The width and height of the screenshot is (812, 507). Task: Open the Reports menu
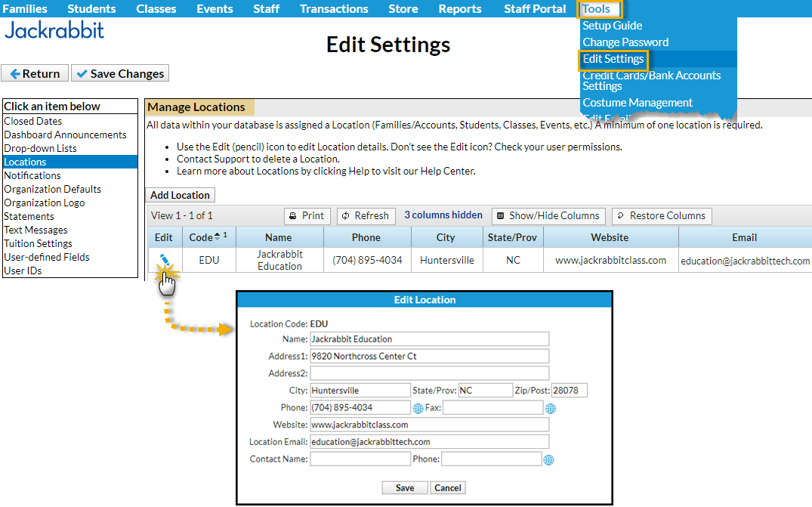[460, 9]
